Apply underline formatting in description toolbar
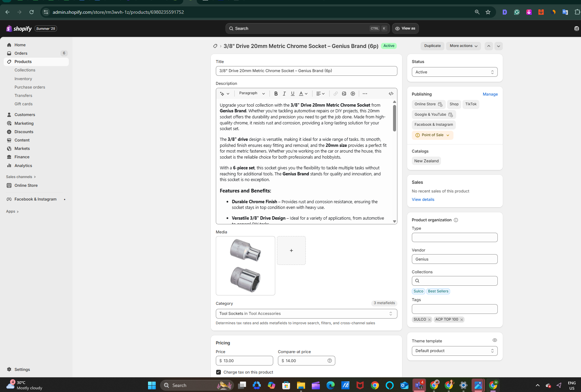581x392 pixels. coord(293,94)
